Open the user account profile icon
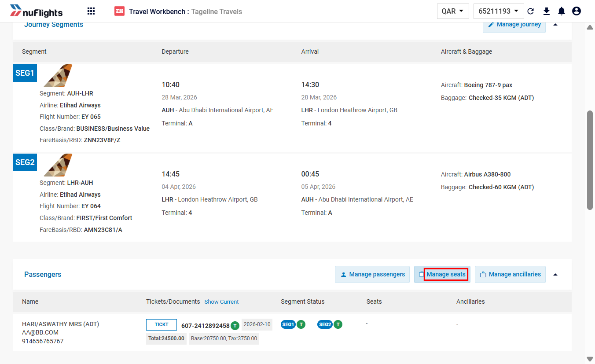 [577, 11]
